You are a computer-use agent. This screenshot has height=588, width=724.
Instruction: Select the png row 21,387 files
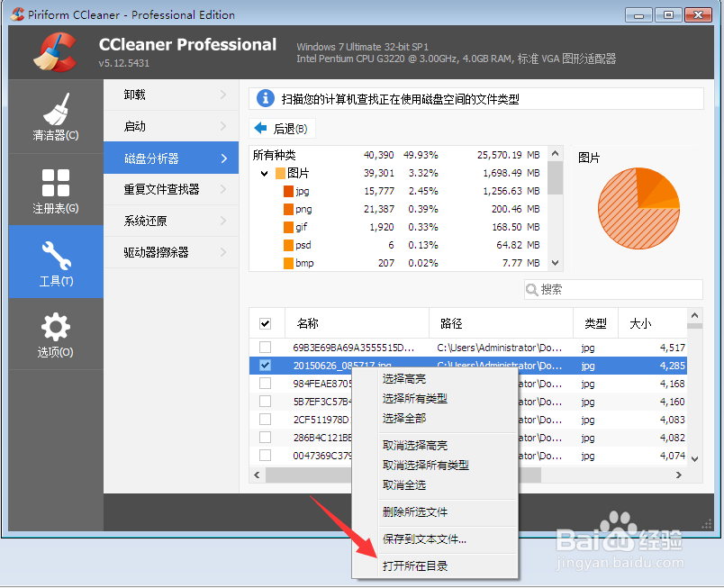pyautogui.click(x=399, y=209)
